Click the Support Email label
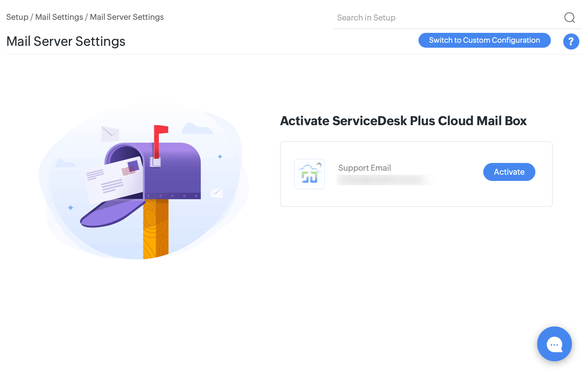Screen dimensions: 588x373 364,168
